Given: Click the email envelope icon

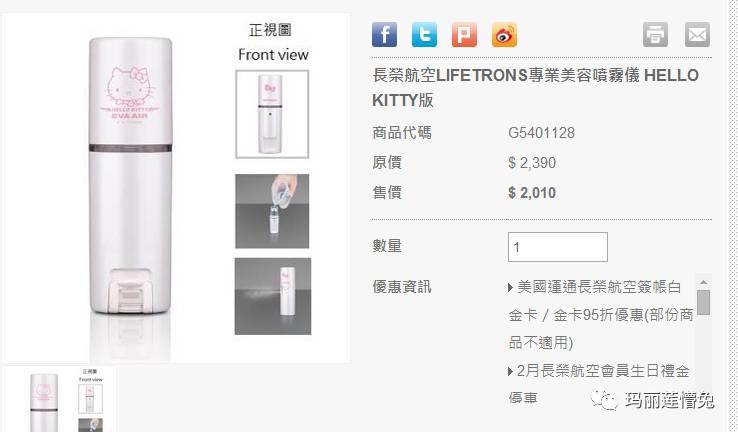Looking at the screenshot, I should coord(697,34).
